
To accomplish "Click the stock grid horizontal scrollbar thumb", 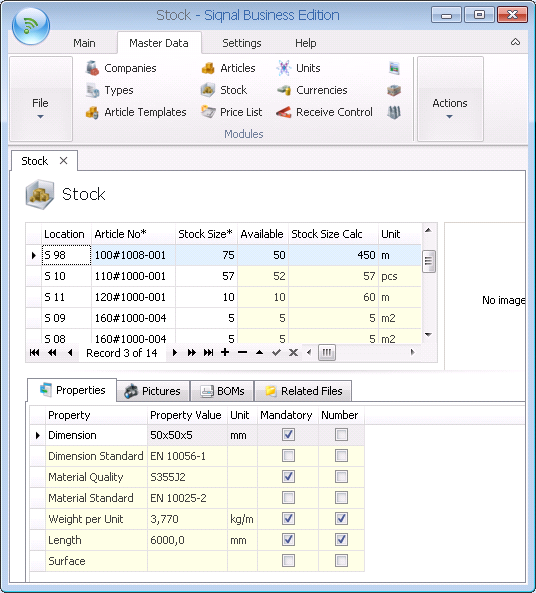I will 327,352.
